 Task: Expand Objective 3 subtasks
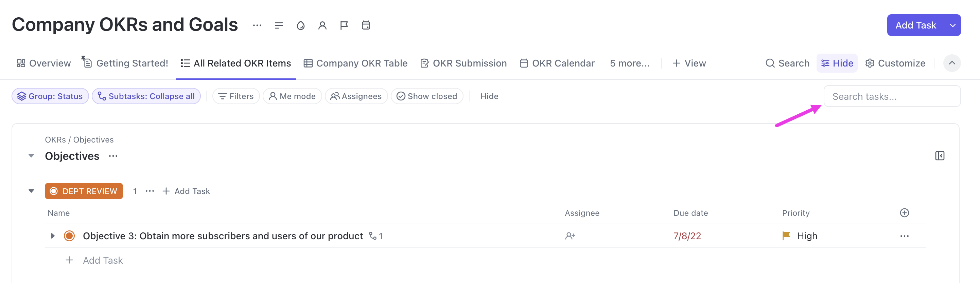point(52,235)
